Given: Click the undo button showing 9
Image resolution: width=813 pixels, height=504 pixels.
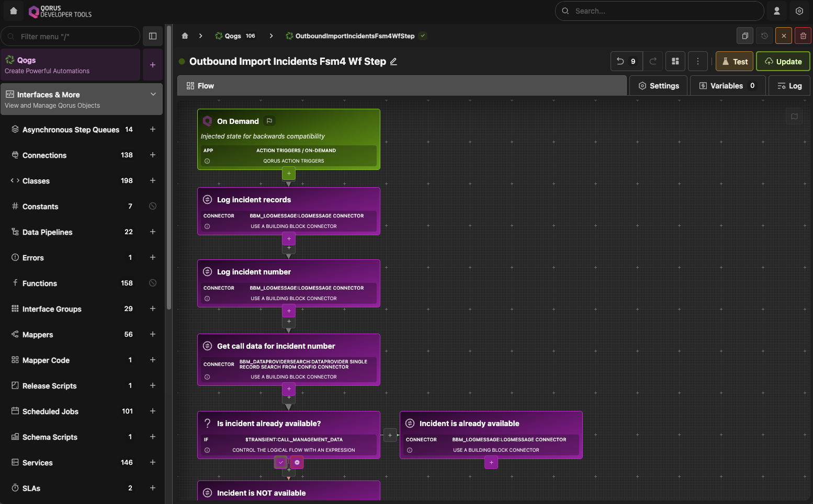Looking at the screenshot, I should click(x=626, y=61).
